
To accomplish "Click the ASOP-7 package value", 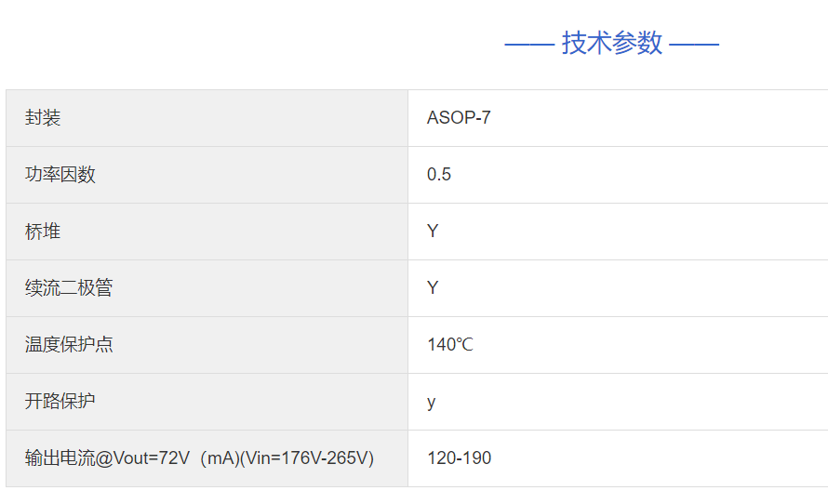I will tap(459, 118).
